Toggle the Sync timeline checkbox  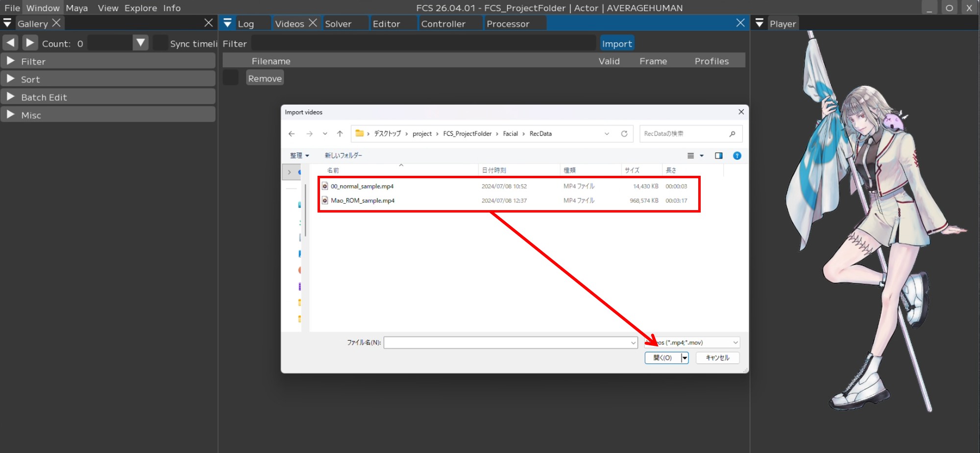coord(160,43)
